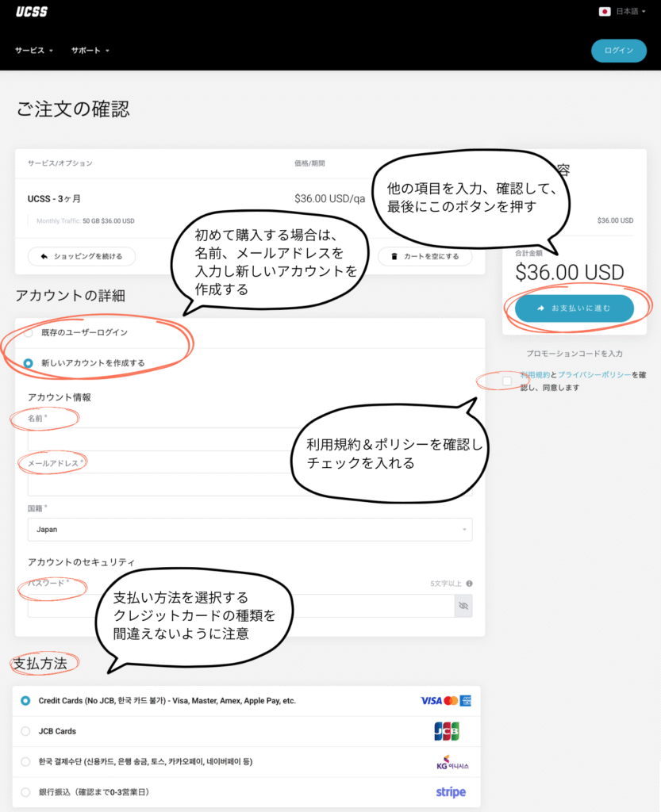Click the $36.00 USD/qa price text
This screenshot has width=661, height=812.
click(x=329, y=199)
